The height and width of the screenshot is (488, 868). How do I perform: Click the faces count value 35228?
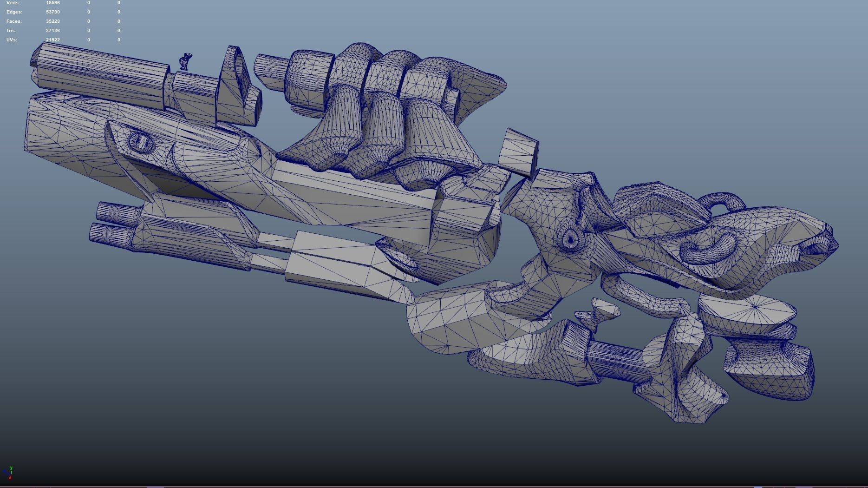53,21
